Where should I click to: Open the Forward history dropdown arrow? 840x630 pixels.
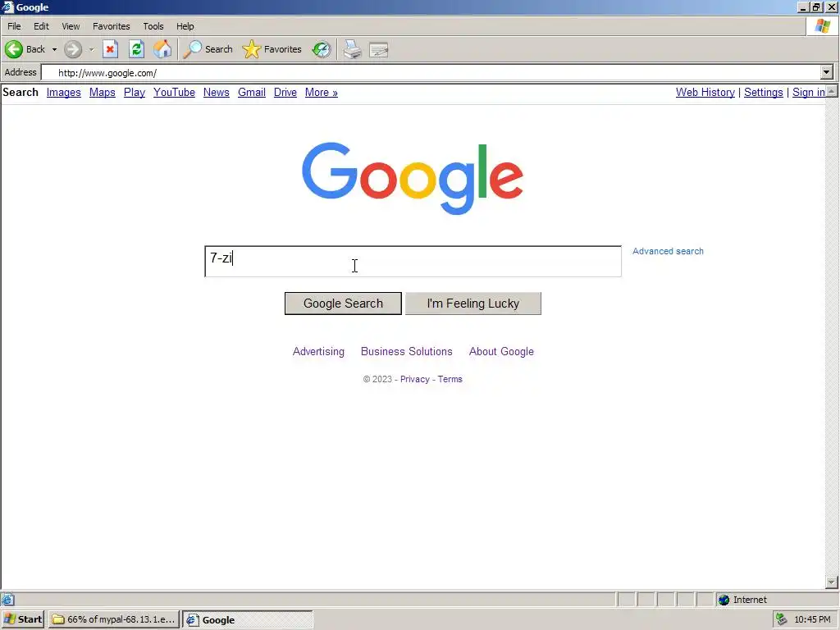coord(91,49)
